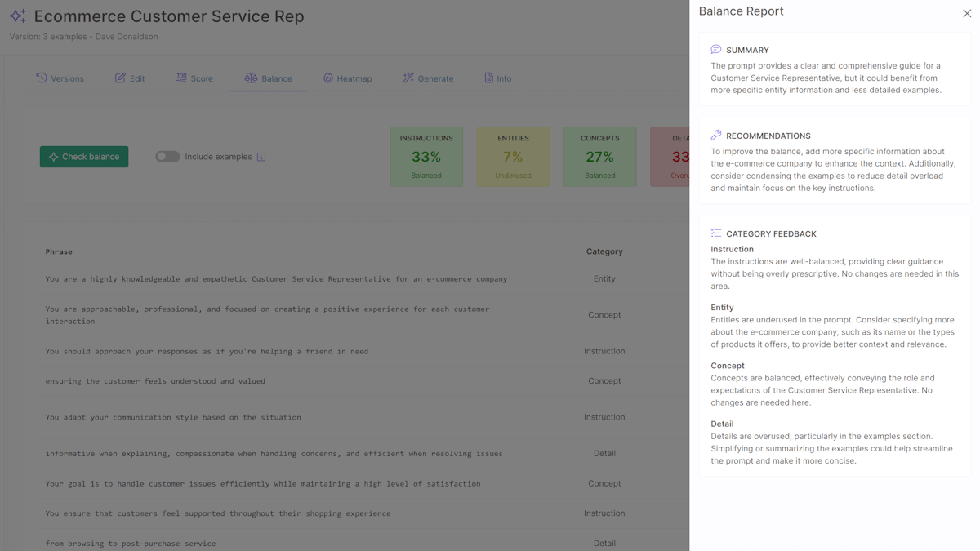Select the phrase 'You are approachable, professional, and focused'
Image resolution: width=980 pixels, height=551 pixels.
(267, 315)
